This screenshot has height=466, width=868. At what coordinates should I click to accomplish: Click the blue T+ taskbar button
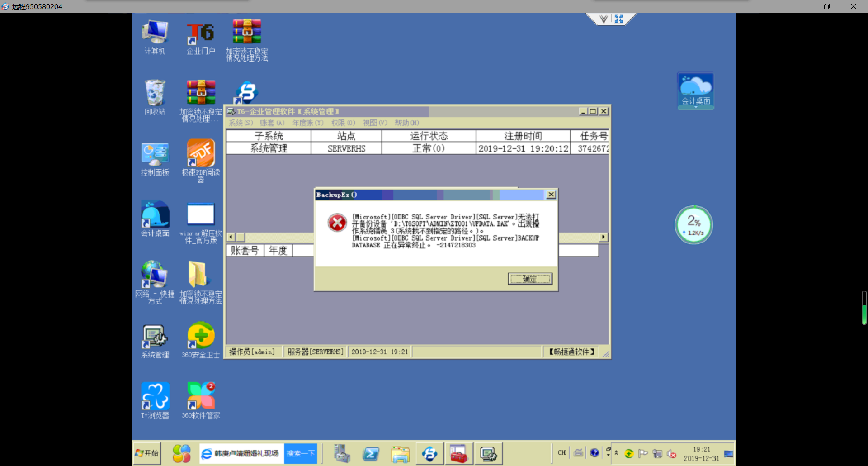(429, 453)
